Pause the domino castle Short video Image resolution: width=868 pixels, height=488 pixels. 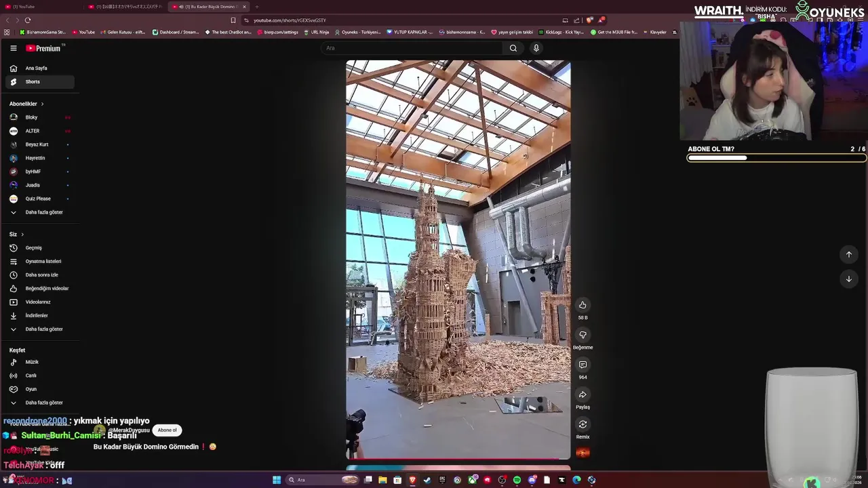pos(458,260)
